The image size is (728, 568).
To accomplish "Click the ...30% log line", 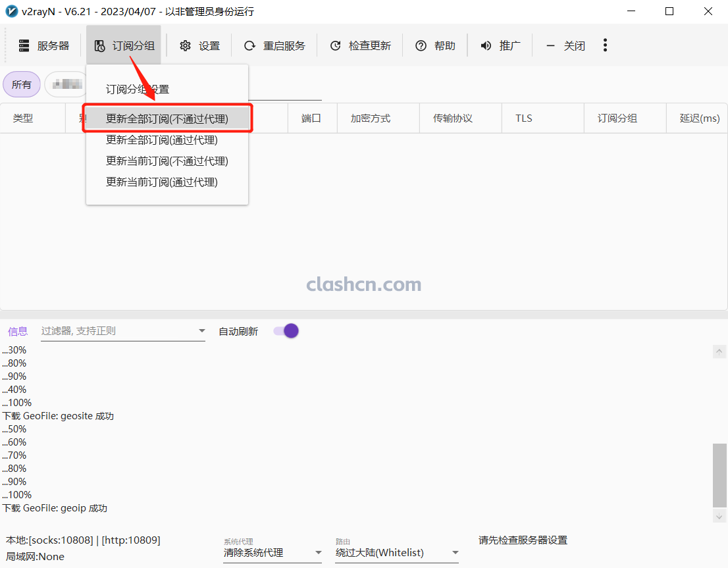I will pyautogui.click(x=14, y=349).
